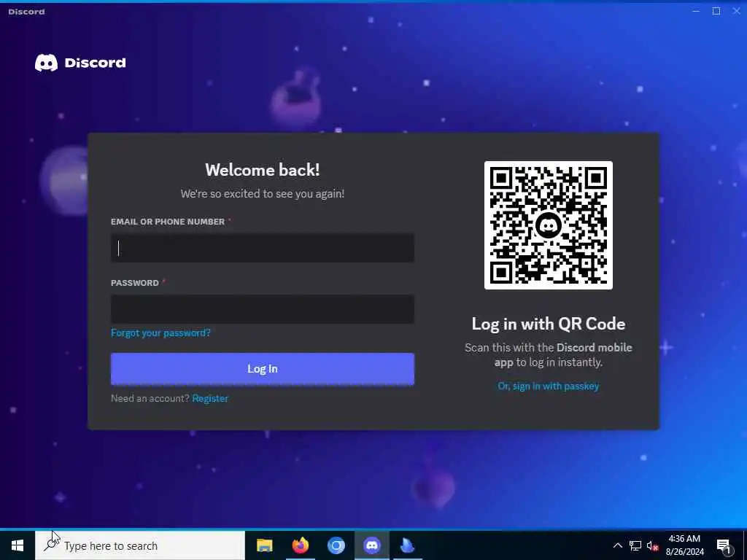Open the Chromium browser taskbar icon
Image resolution: width=747 pixels, height=560 pixels.
click(336, 545)
